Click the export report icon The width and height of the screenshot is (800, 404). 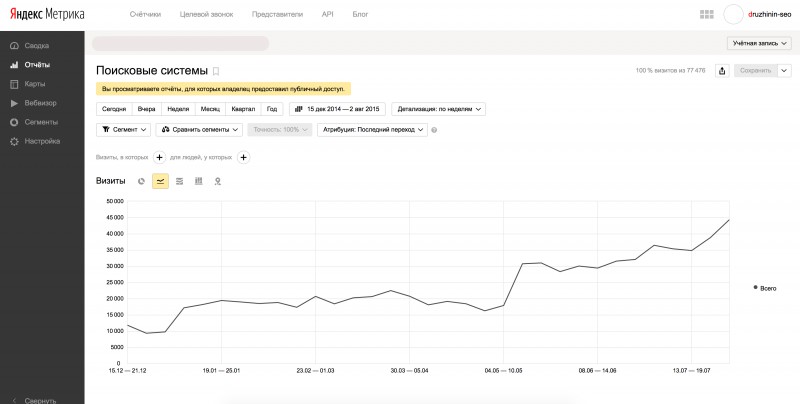click(x=722, y=71)
